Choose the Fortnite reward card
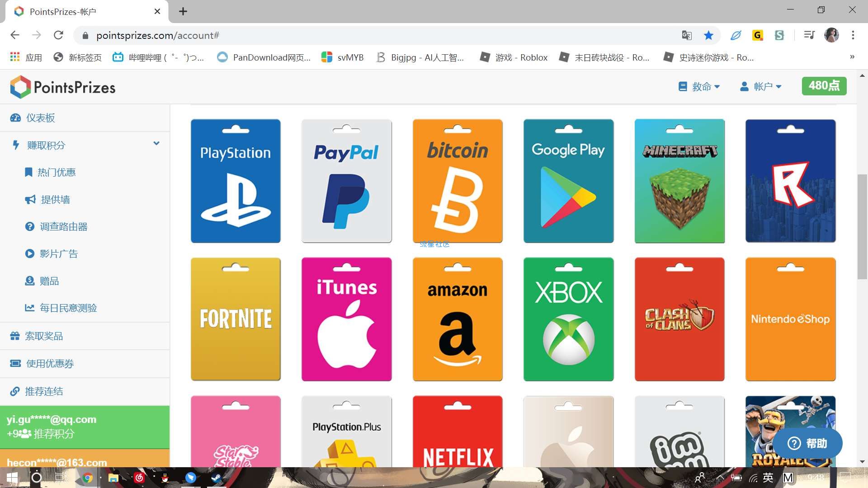868x488 pixels. 236,319
